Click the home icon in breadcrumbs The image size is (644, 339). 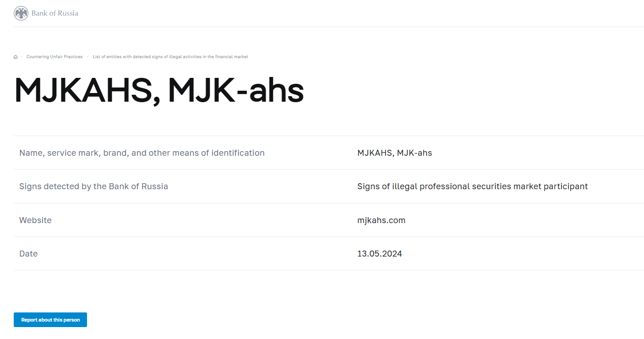click(16, 57)
